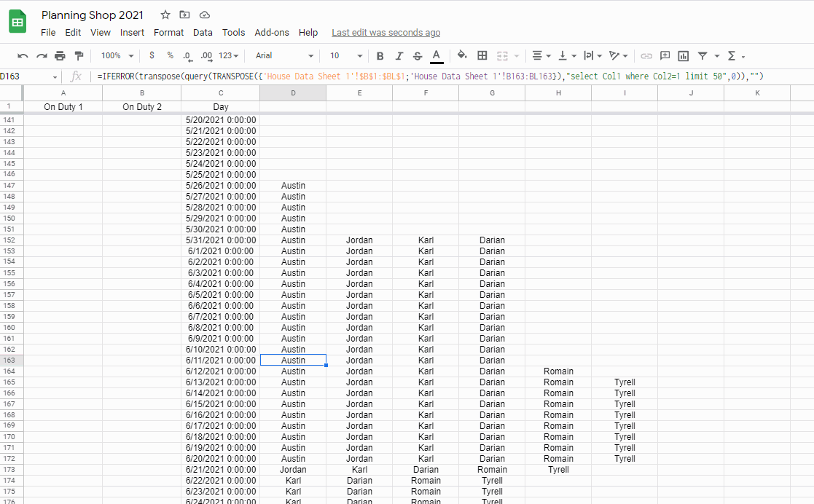Open the Add-ons menu
This screenshot has height=504, width=814.
point(271,33)
